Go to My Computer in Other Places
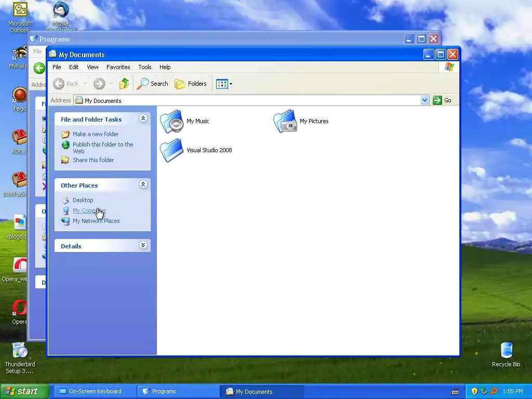 click(x=89, y=210)
